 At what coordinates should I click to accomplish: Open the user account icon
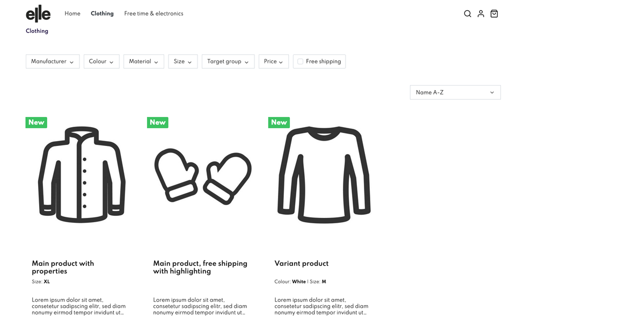click(x=481, y=14)
